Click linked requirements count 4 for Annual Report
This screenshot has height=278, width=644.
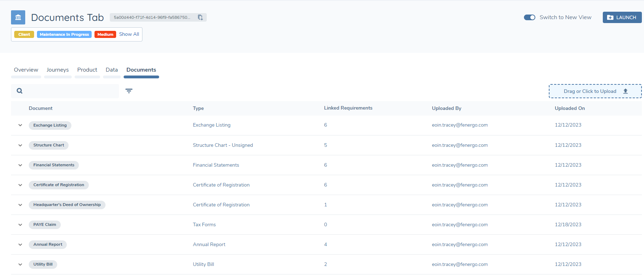[325, 244]
